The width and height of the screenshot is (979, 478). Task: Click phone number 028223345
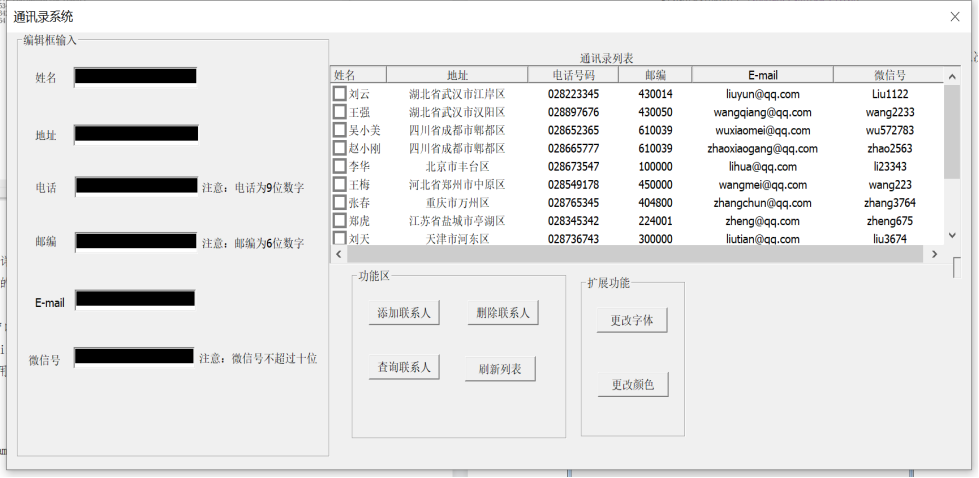point(573,94)
